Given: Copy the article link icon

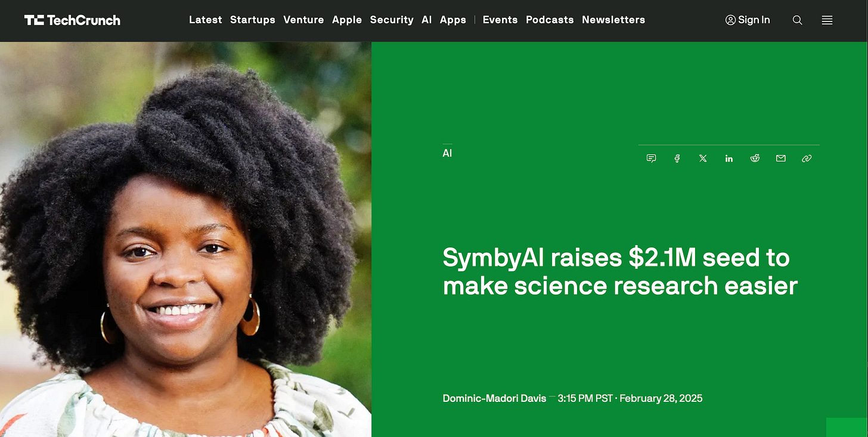Looking at the screenshot, I should [807, 159].
